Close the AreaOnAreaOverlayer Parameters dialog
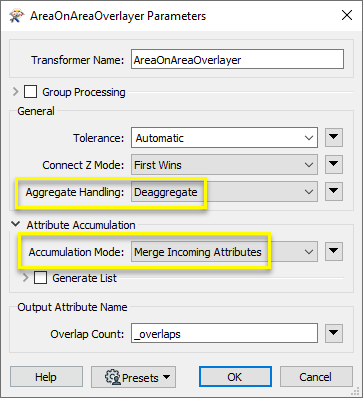This screenshot has width=363, height=398. pyautogui.click(x=347, y=15)
